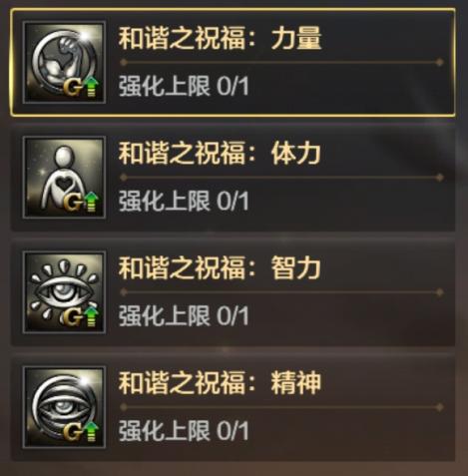Select the 和谐之祝福：精神 title
The image size is (468, 476).
coord(220,383)
